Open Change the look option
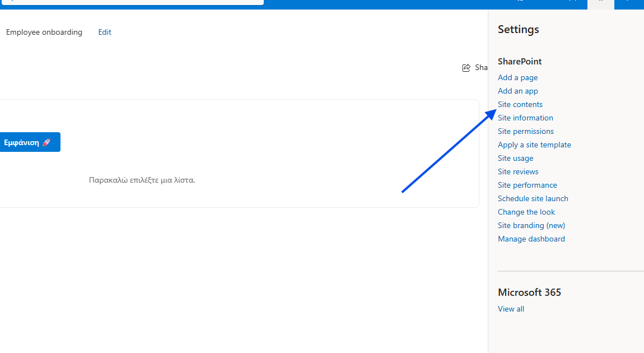This screenshot has width=644, height=353. pos(526,212)
